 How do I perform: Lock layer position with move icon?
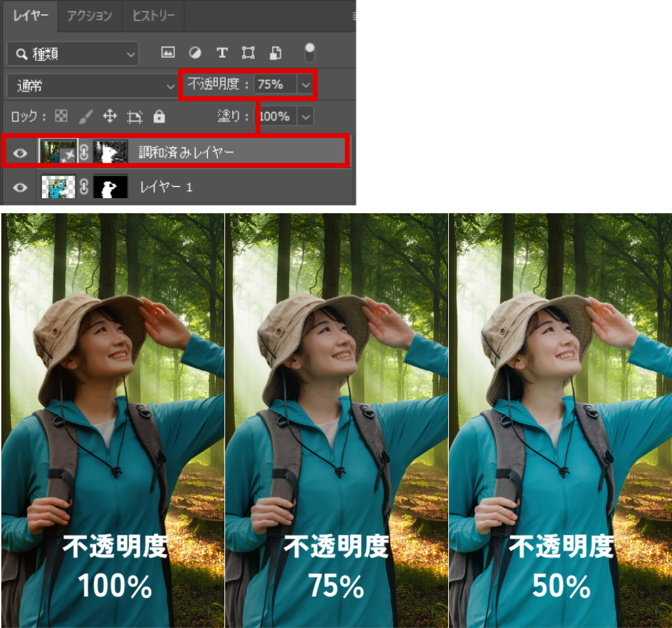110,117
